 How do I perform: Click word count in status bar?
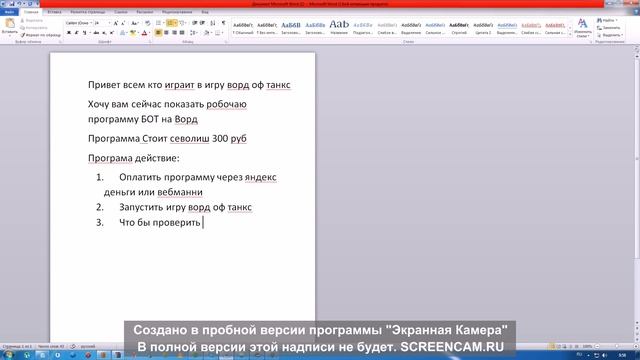(51, 346)
